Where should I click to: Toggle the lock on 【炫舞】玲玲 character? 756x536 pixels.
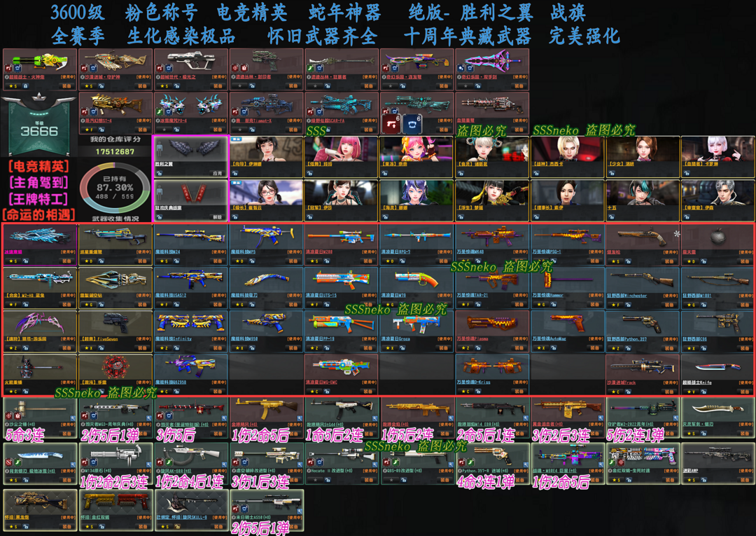pyautogui.click(x=311, y=173)
